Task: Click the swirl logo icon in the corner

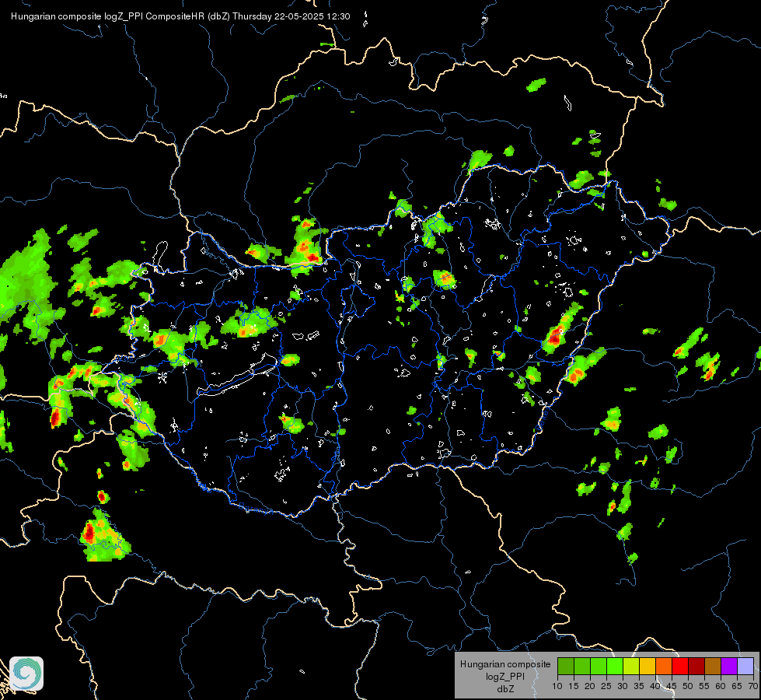Action: pyautogui.click(x=26, y=674)
